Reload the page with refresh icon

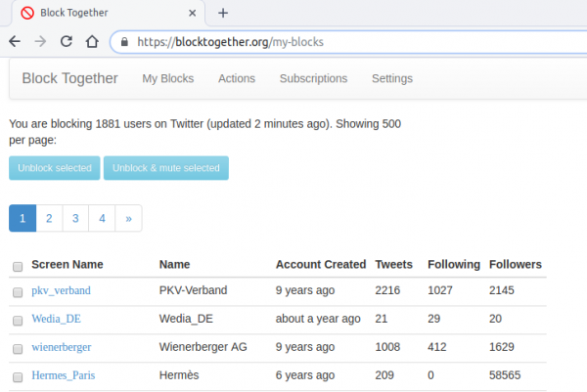(x=67, y=42)
